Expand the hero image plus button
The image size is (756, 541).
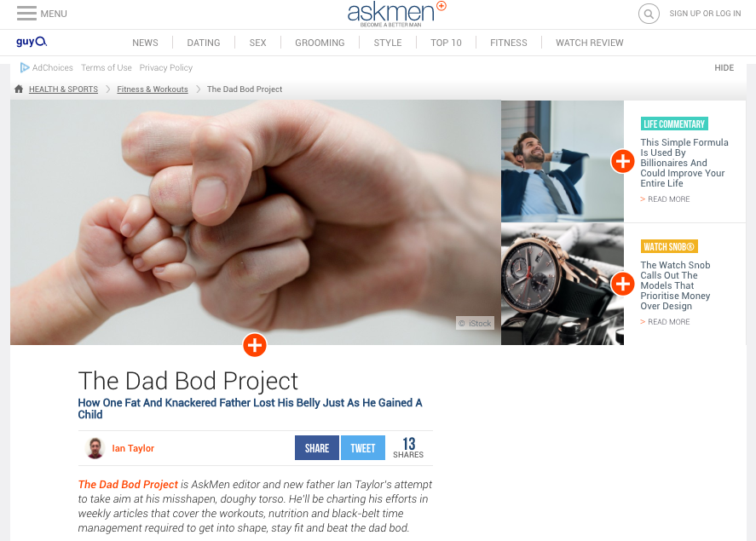pyautogui.click(x=255, y=345)
